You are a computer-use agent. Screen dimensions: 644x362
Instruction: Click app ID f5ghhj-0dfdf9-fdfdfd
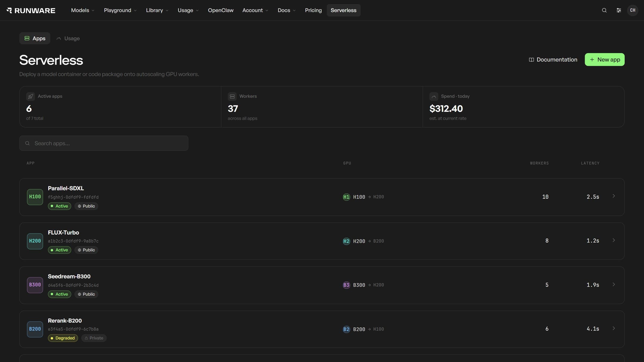(73, 197)
